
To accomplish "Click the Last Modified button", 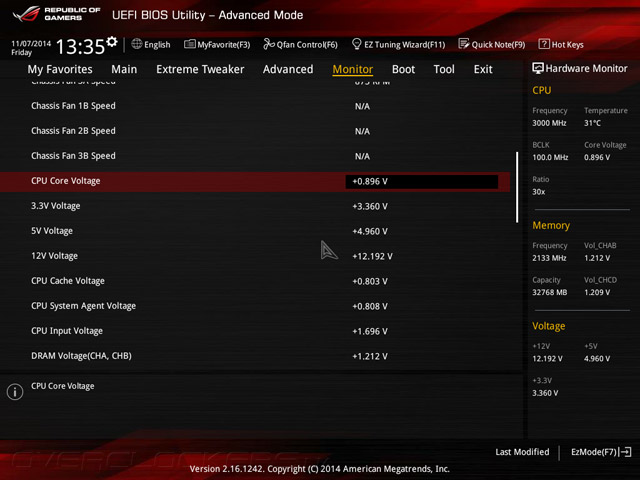I will 522,452.
